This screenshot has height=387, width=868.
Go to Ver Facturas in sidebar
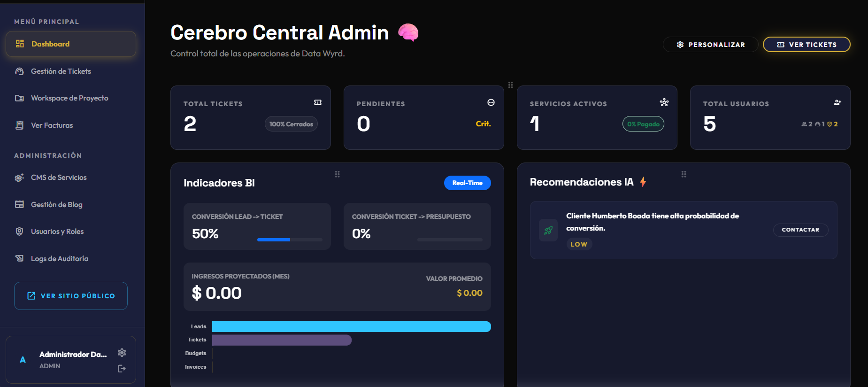tap(52, 125)
